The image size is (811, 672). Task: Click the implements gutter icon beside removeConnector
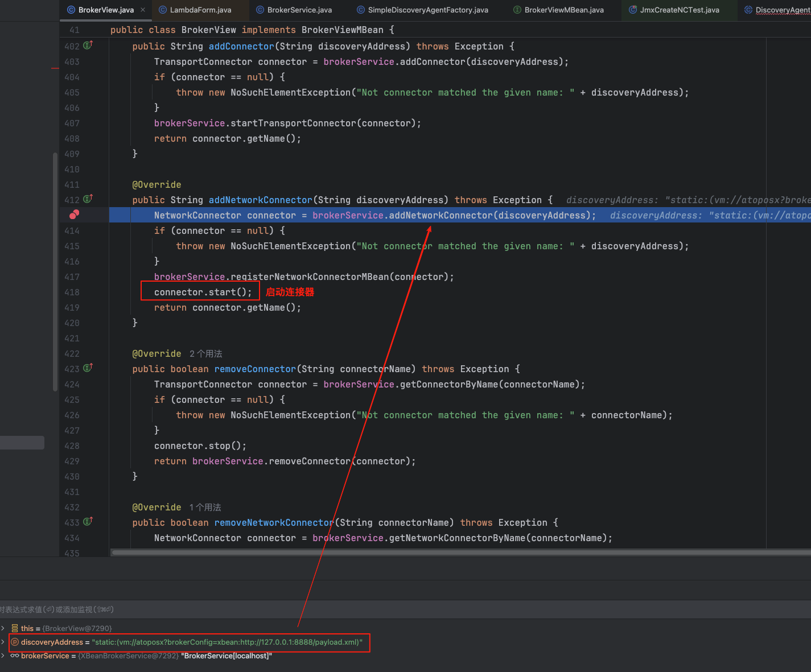point(88,368)
